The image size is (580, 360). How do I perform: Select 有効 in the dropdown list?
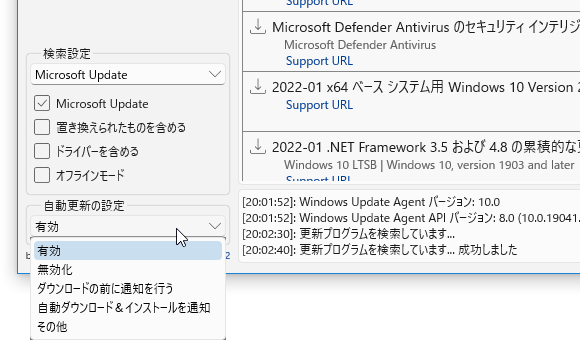pos(128,250)
